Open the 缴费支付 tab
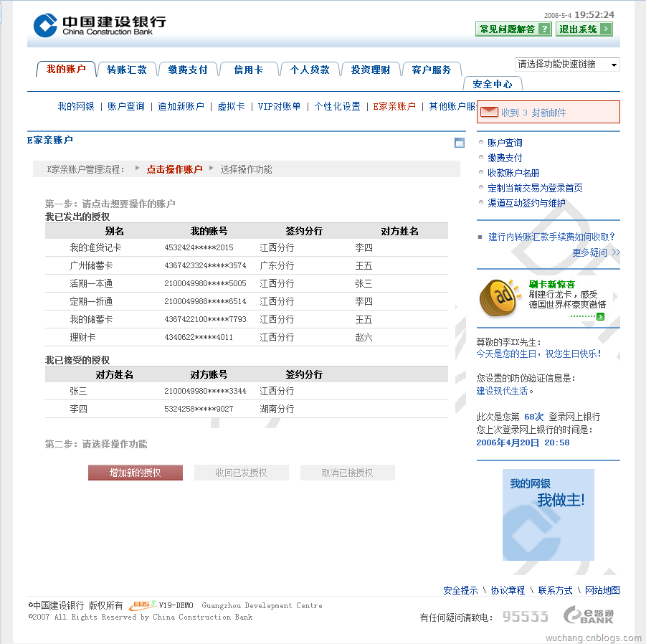Image resolution: width=646 pixels, height=644 pixels. [x=188, y=70]
